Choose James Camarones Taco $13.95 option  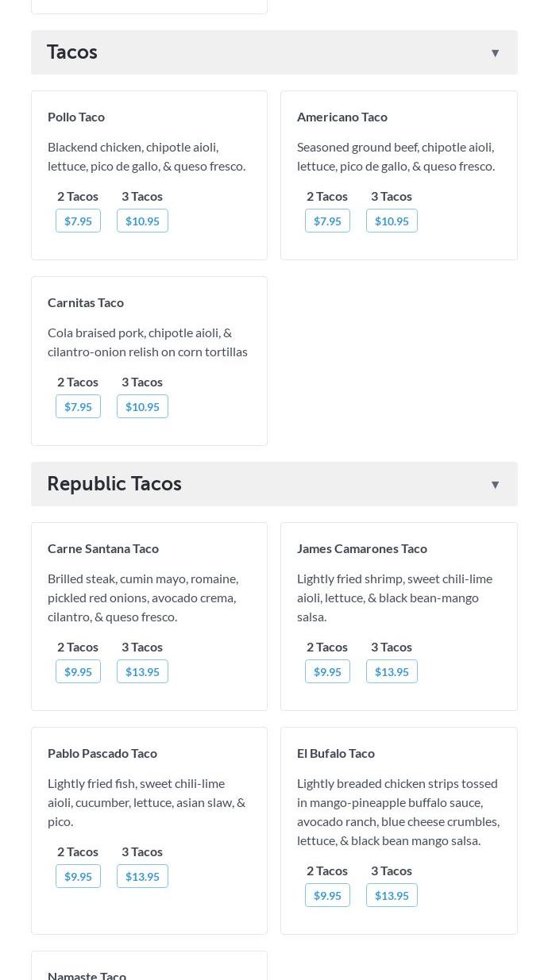392,671
